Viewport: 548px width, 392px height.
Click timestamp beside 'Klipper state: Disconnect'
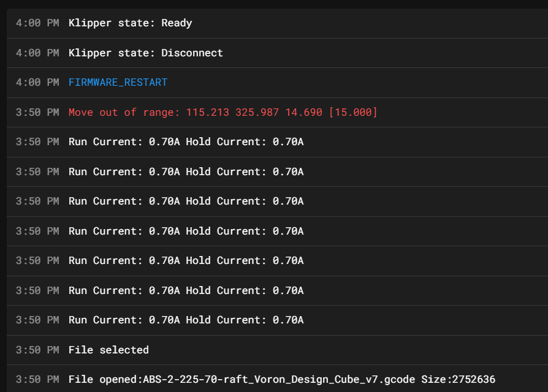click(x=37, y=53)
